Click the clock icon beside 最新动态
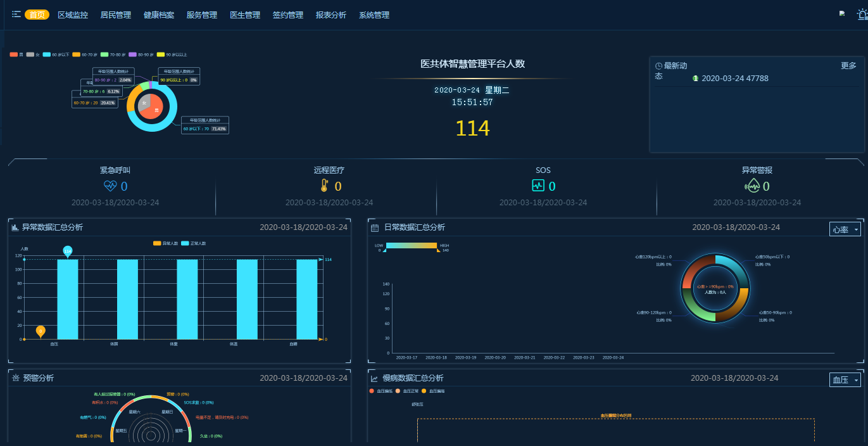 (659, 66)
